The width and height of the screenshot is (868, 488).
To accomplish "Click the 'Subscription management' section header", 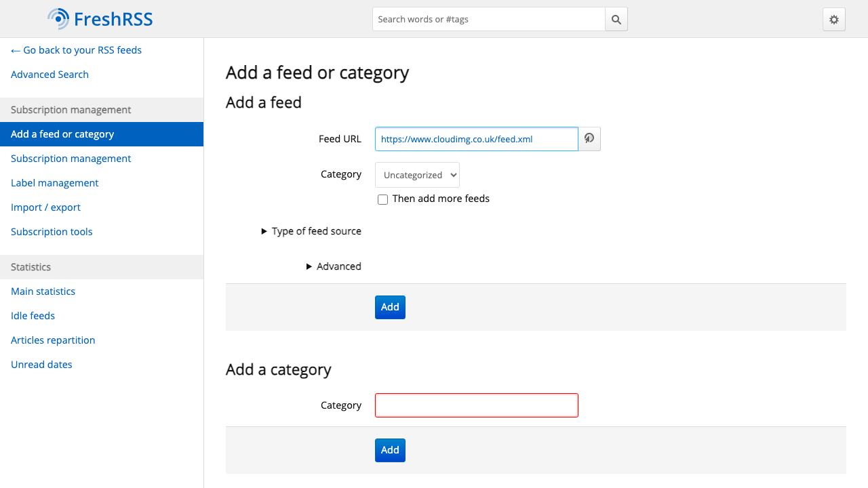I will click(x=102, y=110).
